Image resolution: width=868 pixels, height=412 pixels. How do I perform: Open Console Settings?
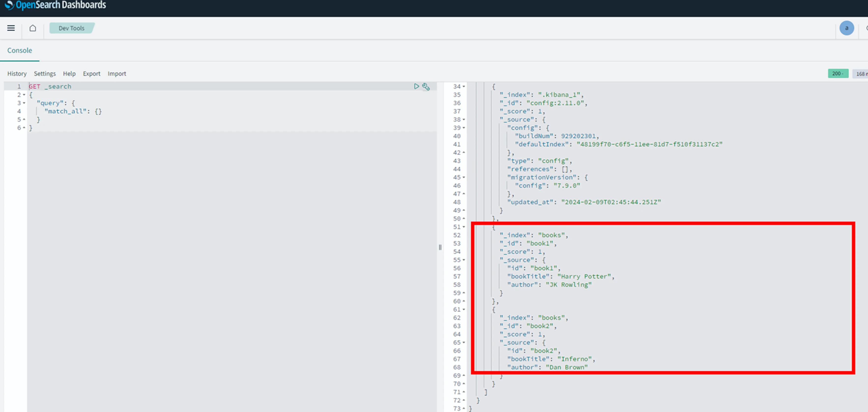click(45, 73)
